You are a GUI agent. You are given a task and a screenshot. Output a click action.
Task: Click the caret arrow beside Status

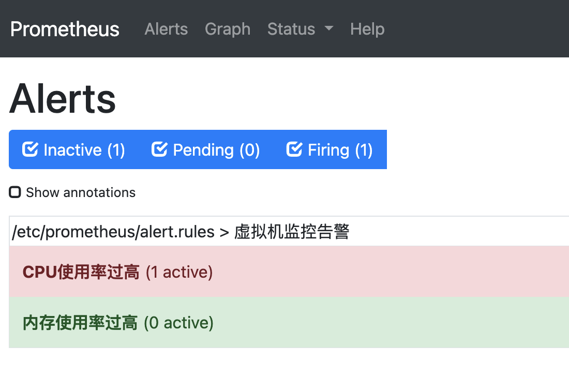(x=329, y=29)
